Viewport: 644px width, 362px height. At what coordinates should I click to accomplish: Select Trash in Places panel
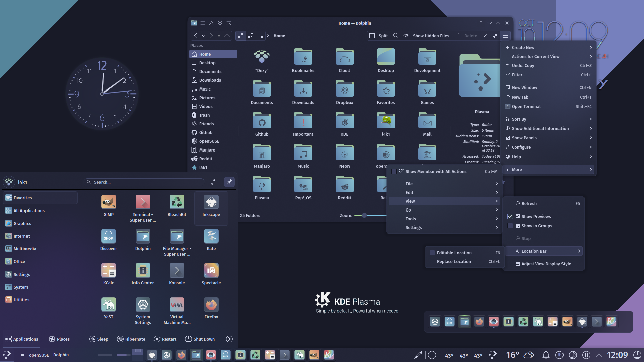click(213, 115)
